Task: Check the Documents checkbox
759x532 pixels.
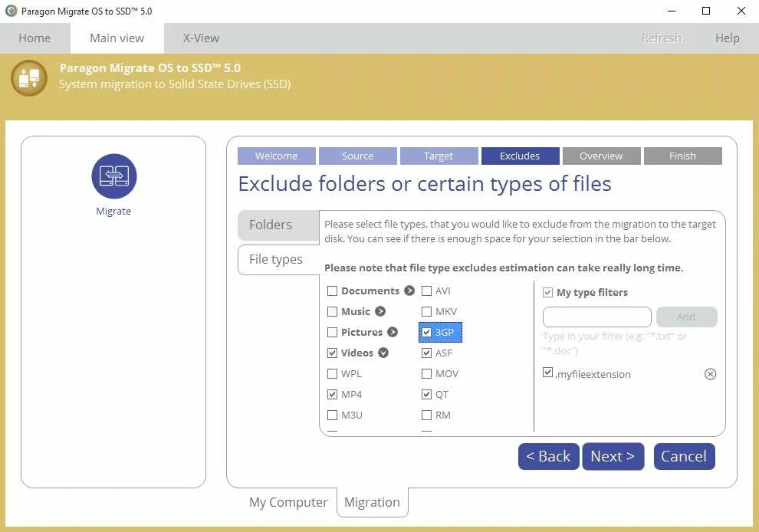Action: click(332, 291)
